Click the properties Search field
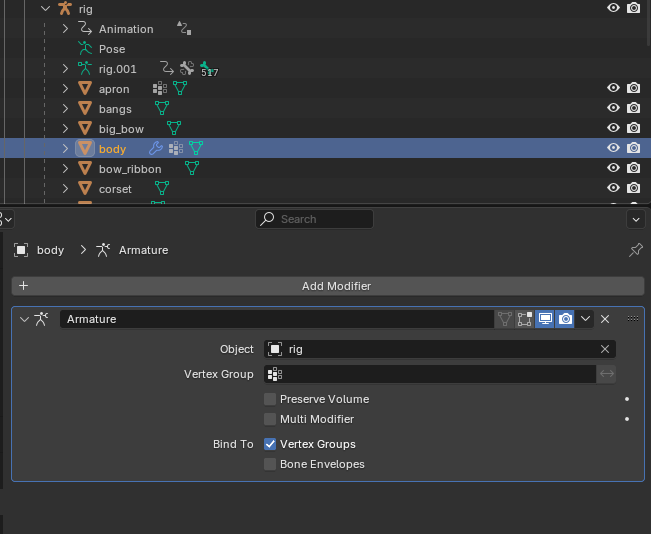 coord(314,219)
